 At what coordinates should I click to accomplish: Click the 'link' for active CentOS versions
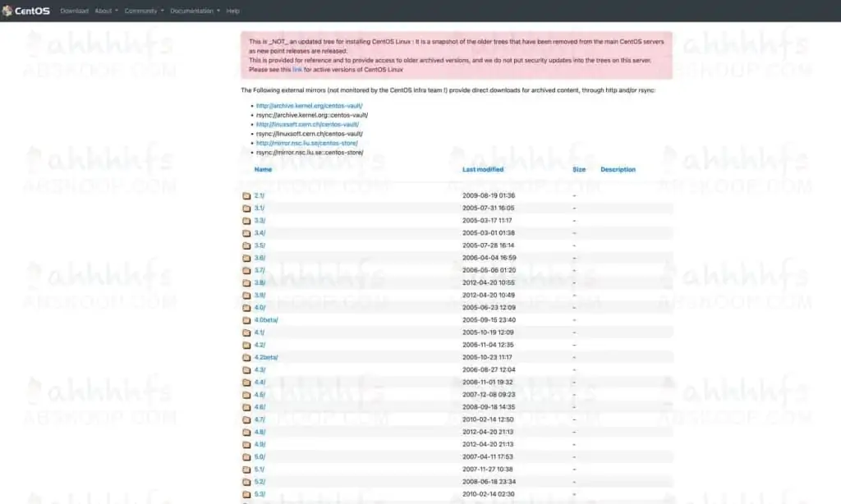point(296,70)
